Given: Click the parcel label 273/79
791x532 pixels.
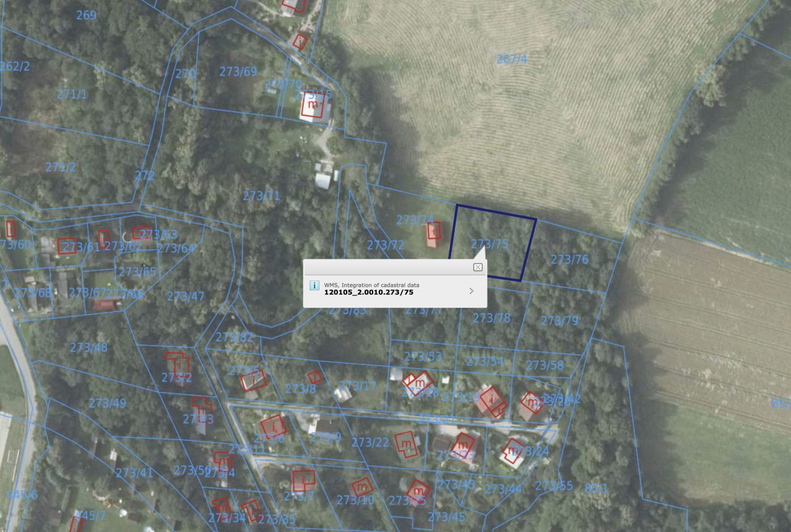Looking at the screenshot, I should point(559,321).
